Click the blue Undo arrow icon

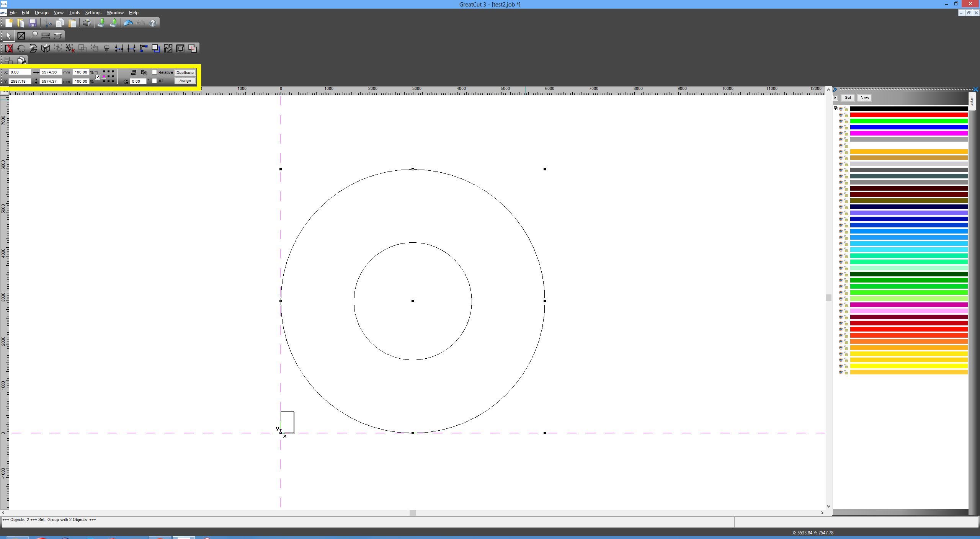click(128, 23)
